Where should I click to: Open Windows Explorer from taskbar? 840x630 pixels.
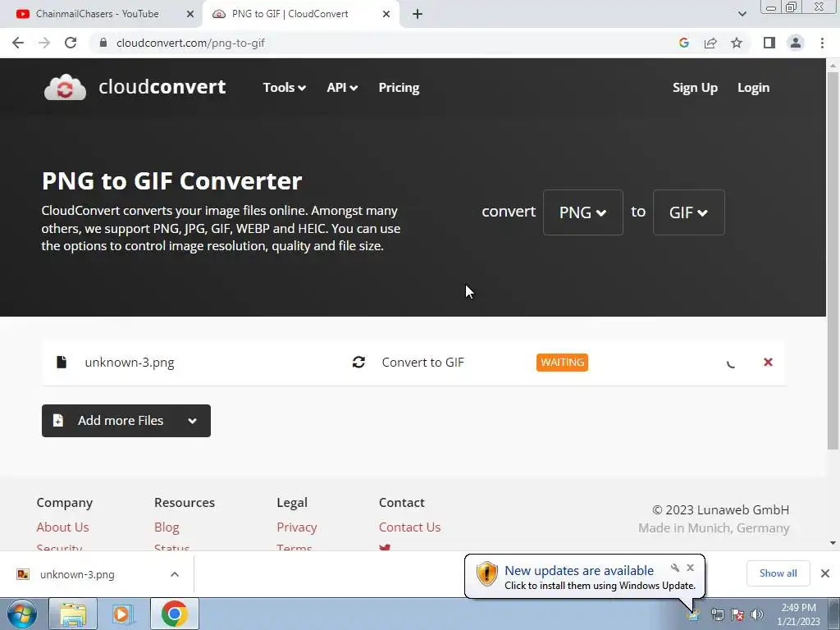pyautogui.click(x=73, y=614)
